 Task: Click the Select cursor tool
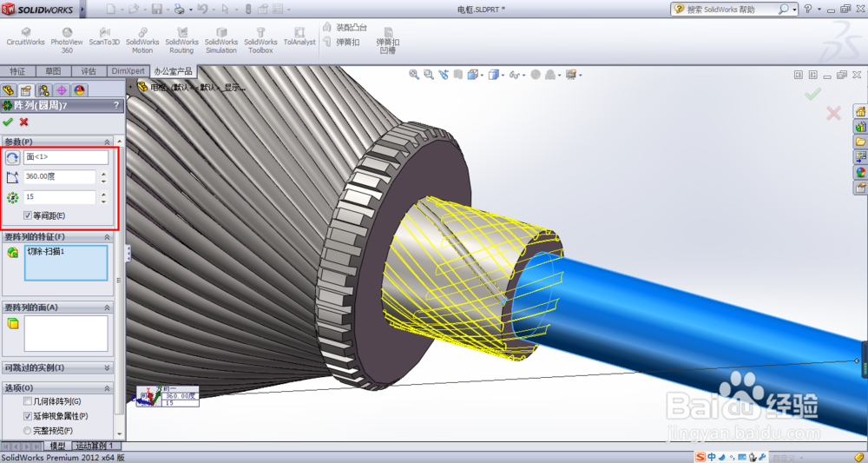(x=226, y=9)
